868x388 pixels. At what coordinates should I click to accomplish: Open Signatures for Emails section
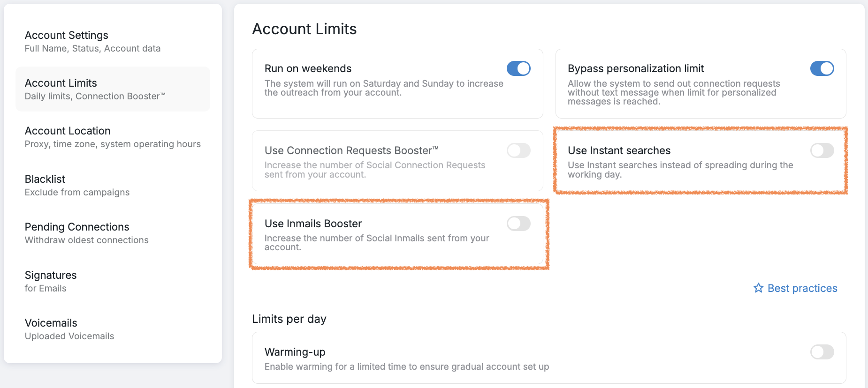point(51,281)
